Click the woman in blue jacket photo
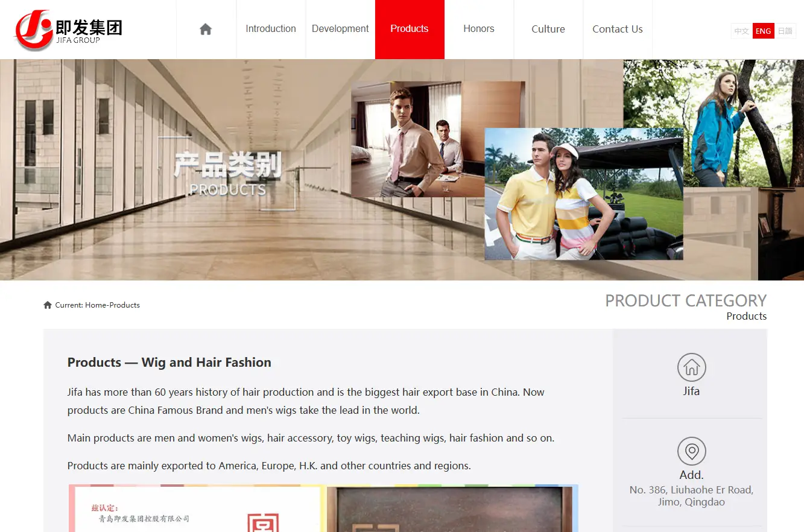Image resolution: width=804 pixels, height=532 pixels. click(714, 124)
